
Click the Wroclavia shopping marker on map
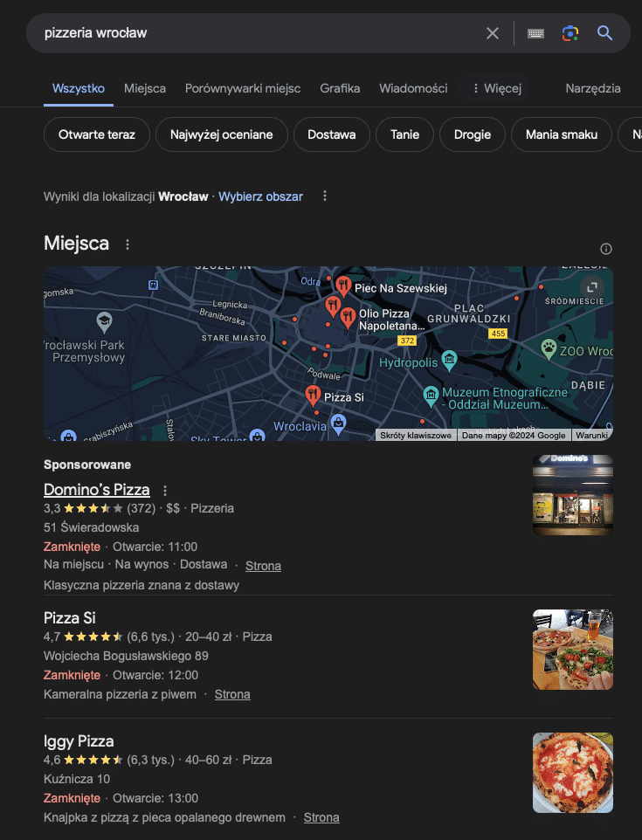point(338,423)
